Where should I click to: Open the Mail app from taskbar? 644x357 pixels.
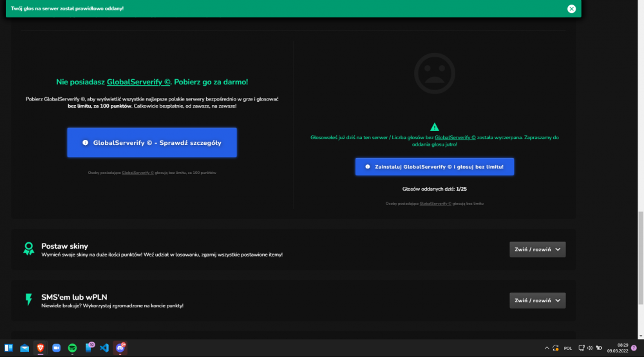coord(24,348)
